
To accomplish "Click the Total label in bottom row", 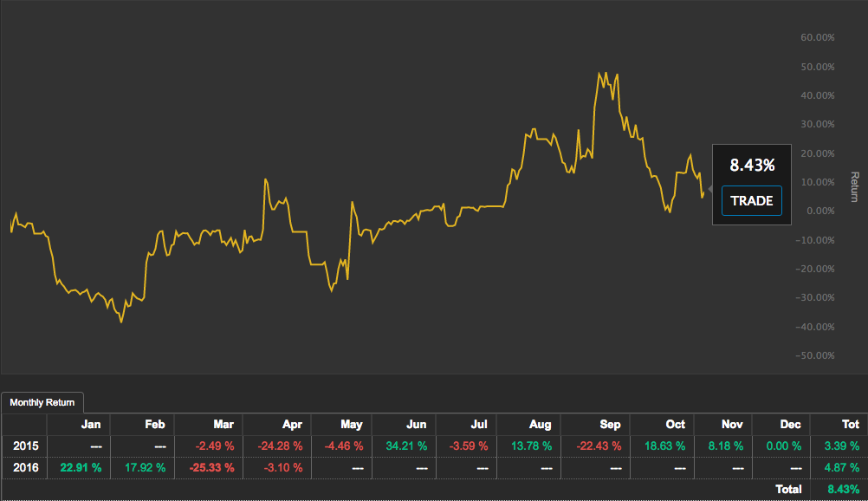I will click(789, 490).
